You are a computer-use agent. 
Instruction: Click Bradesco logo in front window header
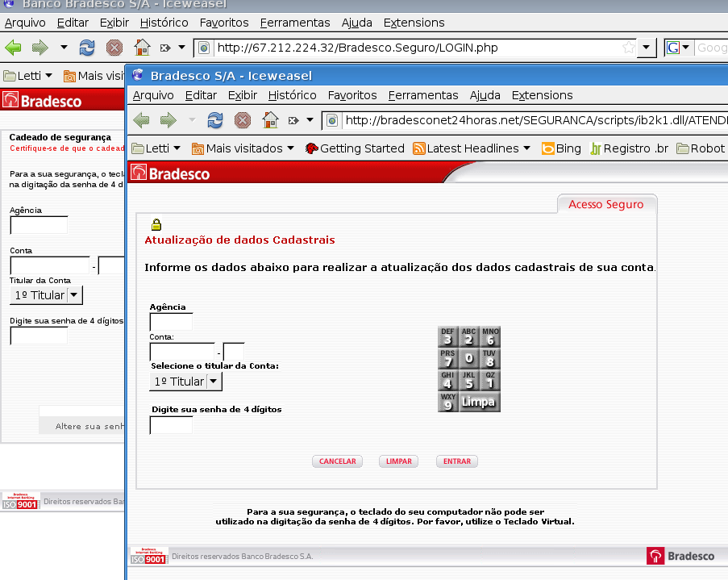170,173
